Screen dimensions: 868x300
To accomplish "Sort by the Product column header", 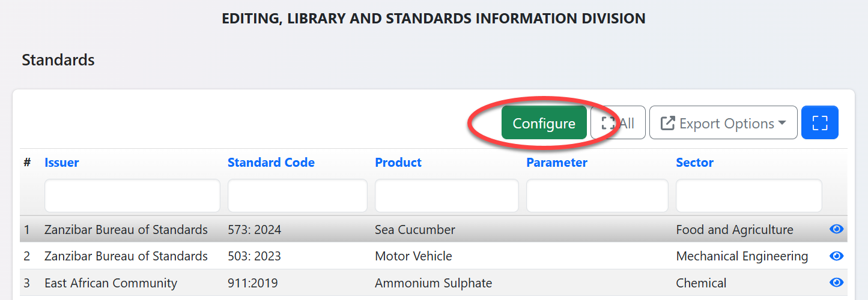I will tap(398, 163).
